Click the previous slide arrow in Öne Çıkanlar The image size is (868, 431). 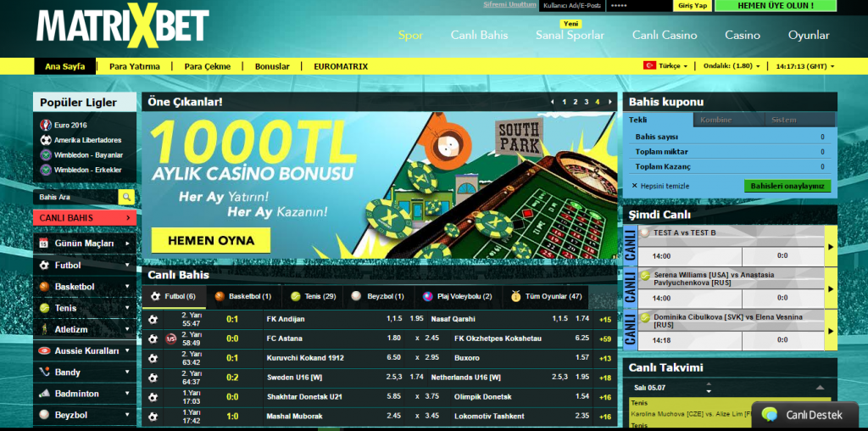tap(552, 102)
